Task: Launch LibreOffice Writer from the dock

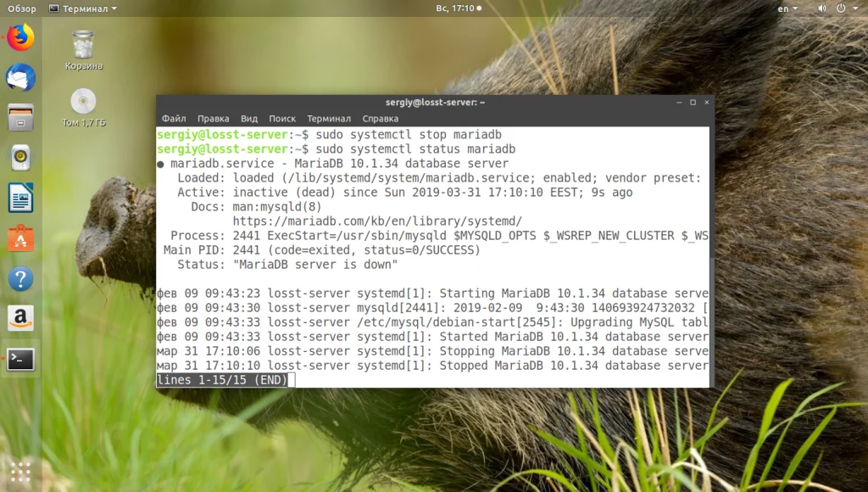Action: pos(20,198)
